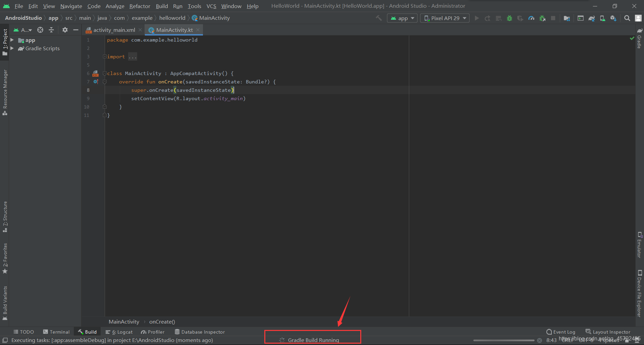Click the Make Project hammer icon

click(379, 18)
